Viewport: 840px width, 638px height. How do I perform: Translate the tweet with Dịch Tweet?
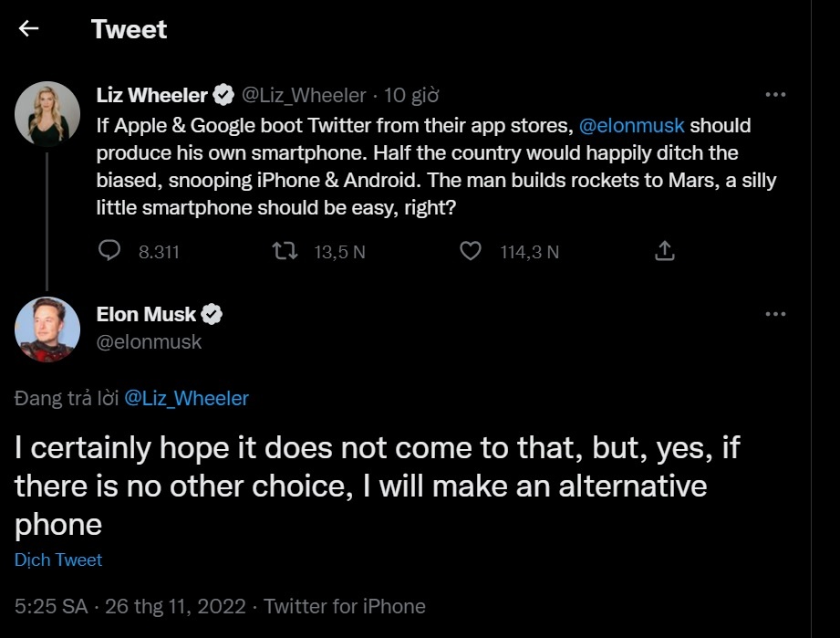pos(57,560)
